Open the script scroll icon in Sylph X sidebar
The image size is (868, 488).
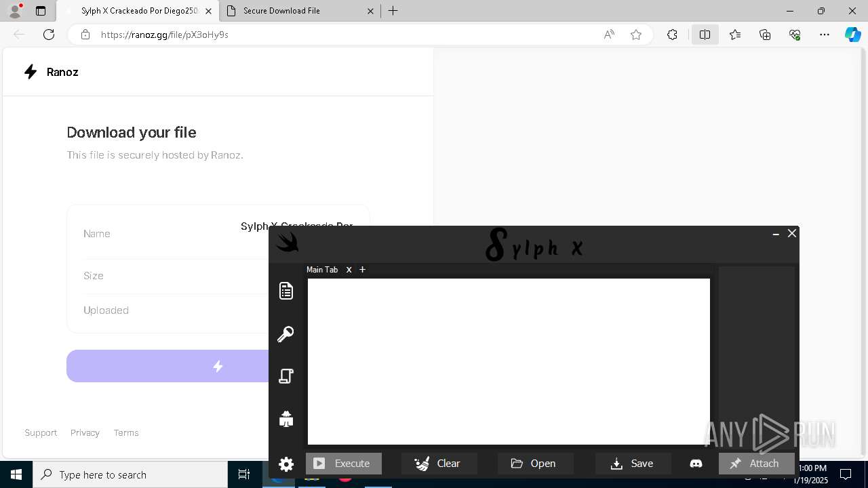pyautogui.click(x=286, y=376)
